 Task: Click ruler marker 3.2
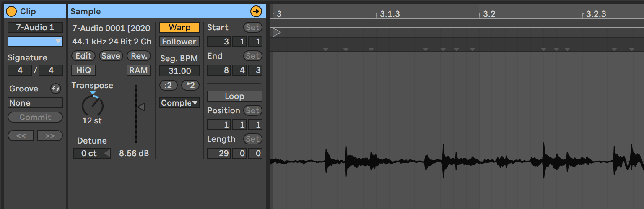tap(489, 14)
